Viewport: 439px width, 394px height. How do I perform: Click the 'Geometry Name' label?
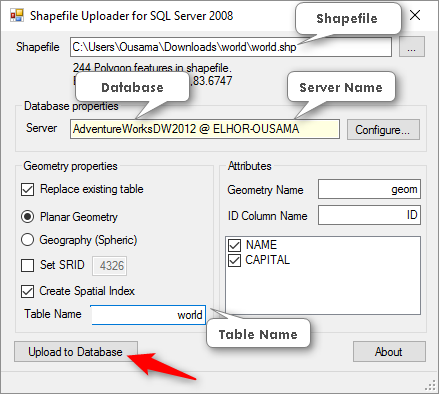click(x=265, y=190)
